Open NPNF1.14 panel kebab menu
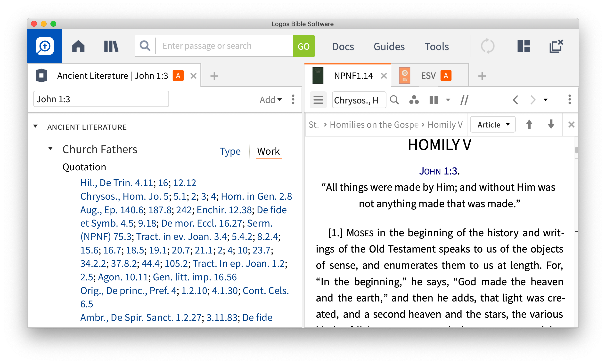The height and width of the screenshot is (364, 606). point(569,100)
